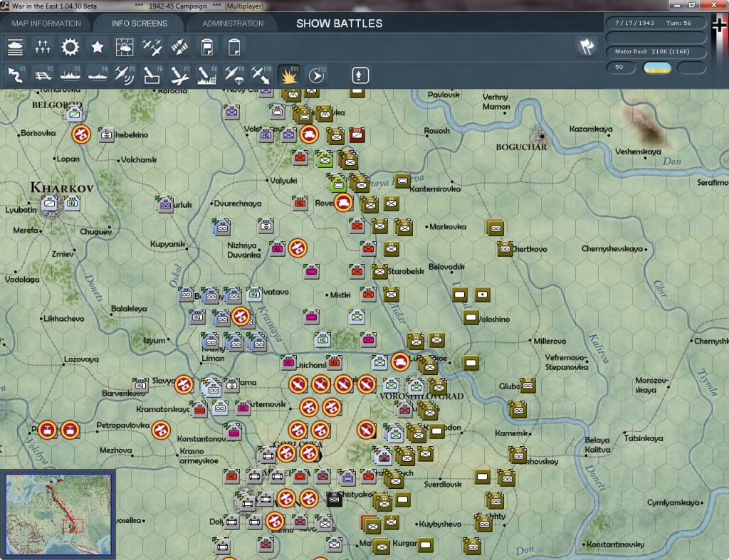
Task: Open the weather map icon
Action: click(x=124, y=48)
